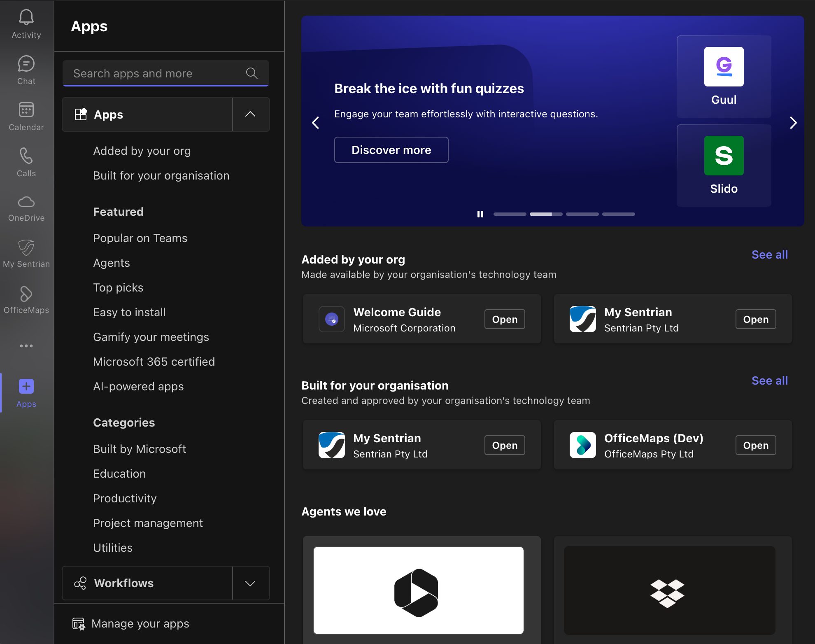
Task: Click the Apps section grid icon
Action: (x=81, y=114)
